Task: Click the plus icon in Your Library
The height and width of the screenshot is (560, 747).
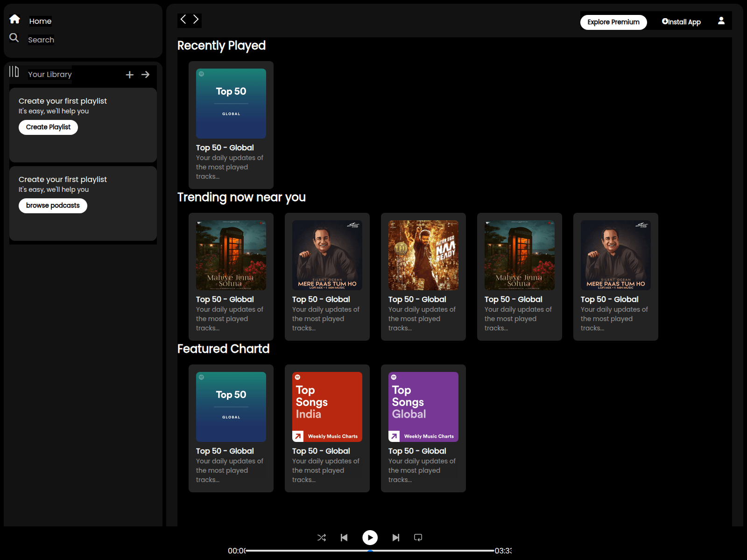Action: (x=130, y=75)
